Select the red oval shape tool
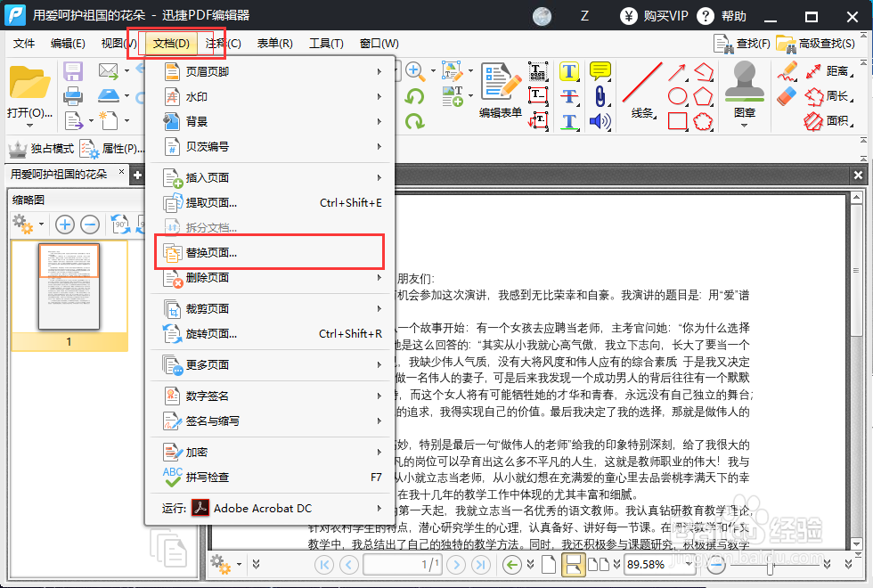873x588 pixels. tap(677, 96)
